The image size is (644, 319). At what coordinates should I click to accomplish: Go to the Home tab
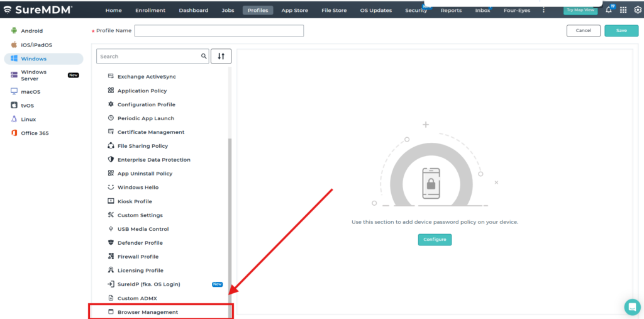pyautogui.click(x=113, y=10)
